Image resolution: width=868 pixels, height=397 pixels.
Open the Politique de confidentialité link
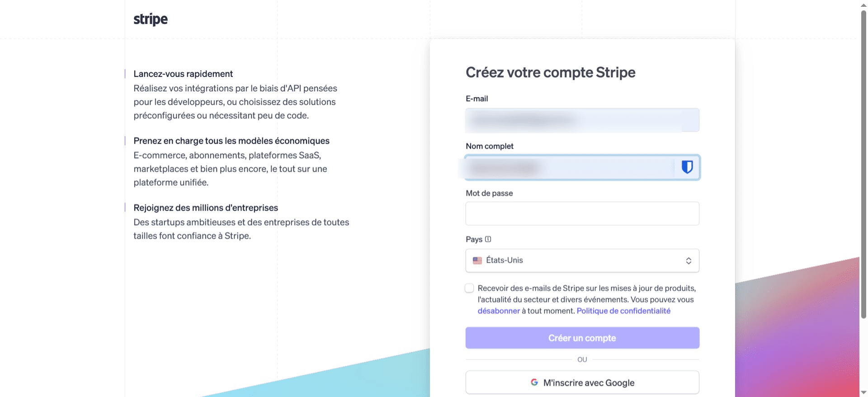[623, 311]
